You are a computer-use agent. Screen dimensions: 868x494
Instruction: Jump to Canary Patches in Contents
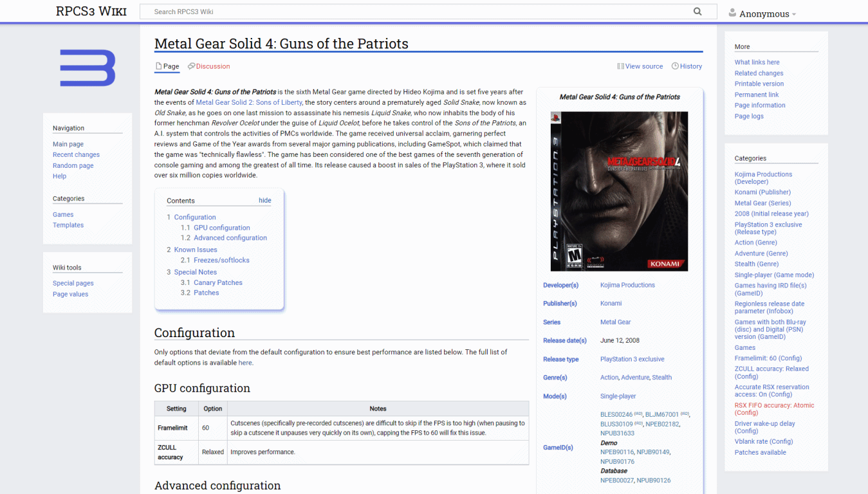[x=217, y=282]
